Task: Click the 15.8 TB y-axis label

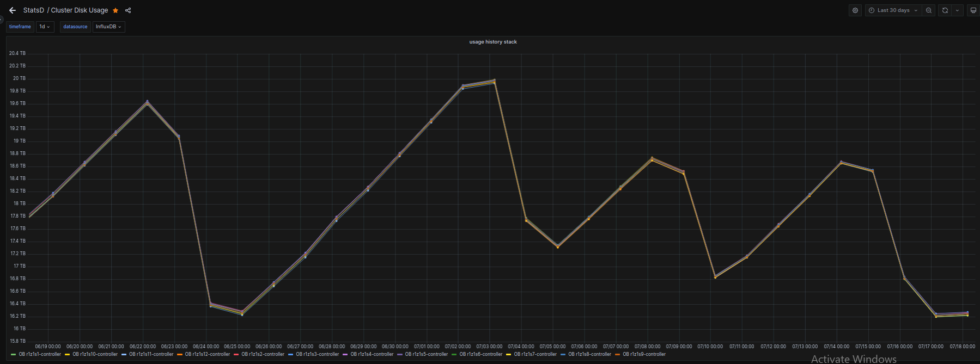Action: pyautogui.click(x=17, y=341)
